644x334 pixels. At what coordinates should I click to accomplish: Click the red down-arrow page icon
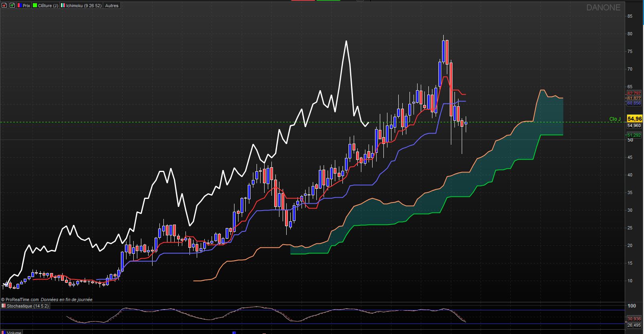(x=5, y=6)
